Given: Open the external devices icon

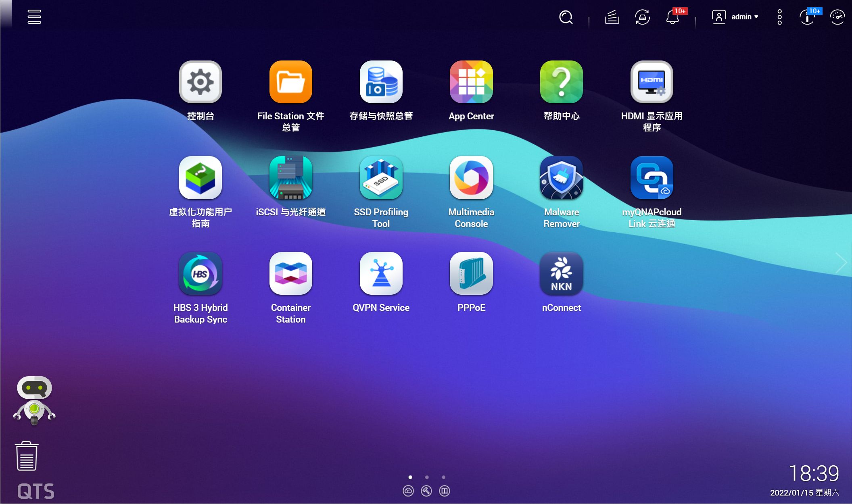Looking at the screenshot, I should click(642, 17).
